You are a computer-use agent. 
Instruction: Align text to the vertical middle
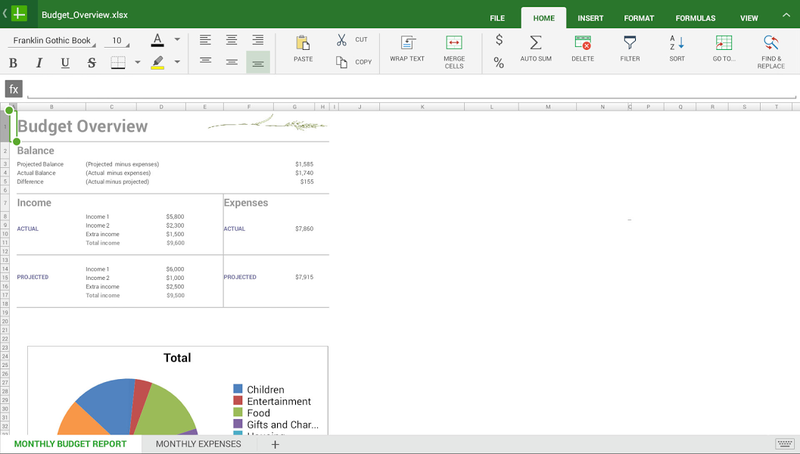[232, 62]
